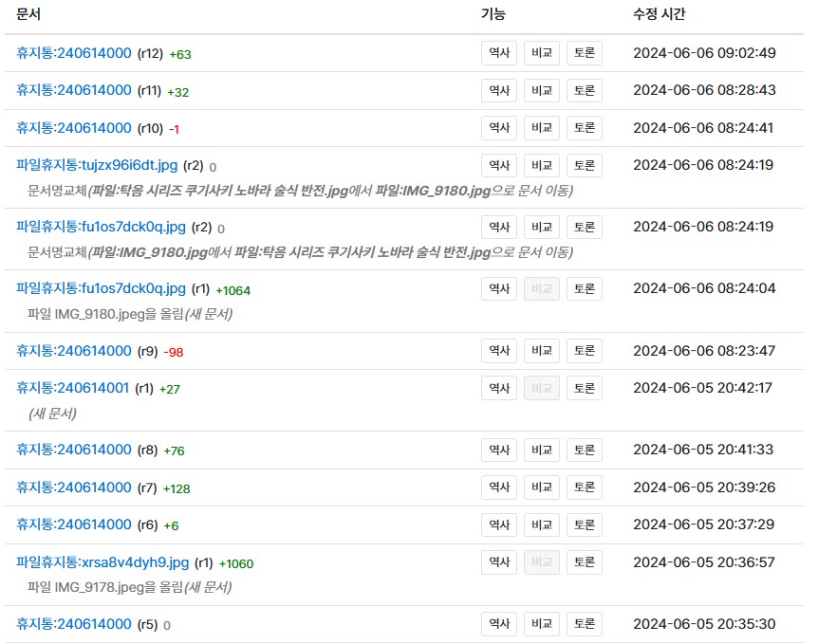This screenshot has height=644, width=818.
Task: View 역사 of 파일휴지통:tujzx96i6dt.jpg
Action: [498, 165]
